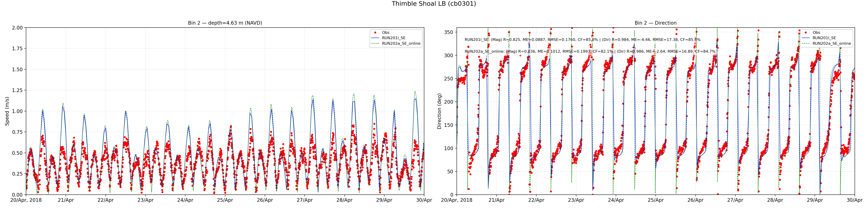Click the figure title "Thimble Shoal LB (cb0301)"
The width and height of the screenshot is (868, 208).
[434, 4]
